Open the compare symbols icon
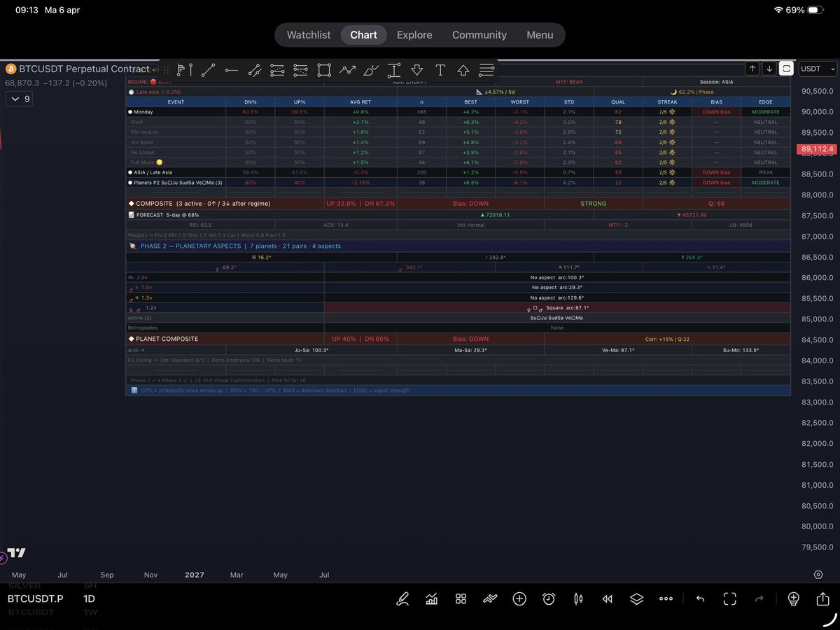The width and height of the screenshot is (840, 630). pos(490,598)
